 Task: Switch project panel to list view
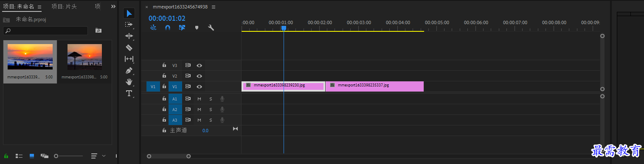19,156
